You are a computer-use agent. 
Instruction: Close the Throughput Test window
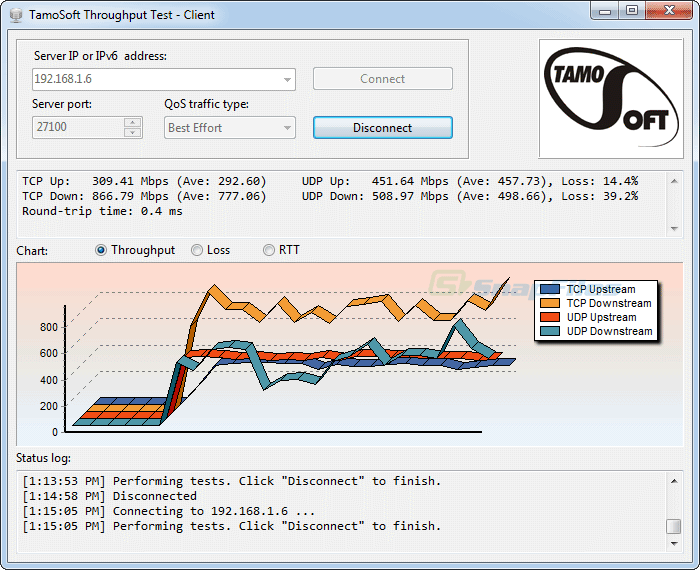669,11
